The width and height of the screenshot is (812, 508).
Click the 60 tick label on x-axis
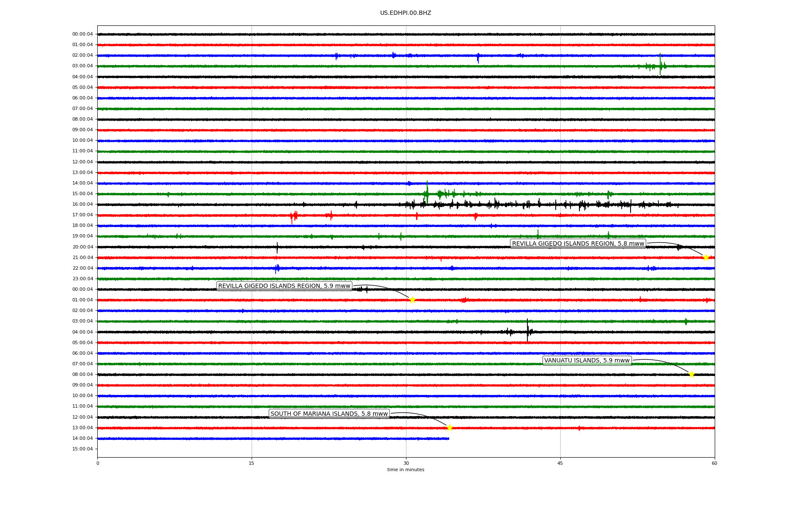[x=714, y=463]
